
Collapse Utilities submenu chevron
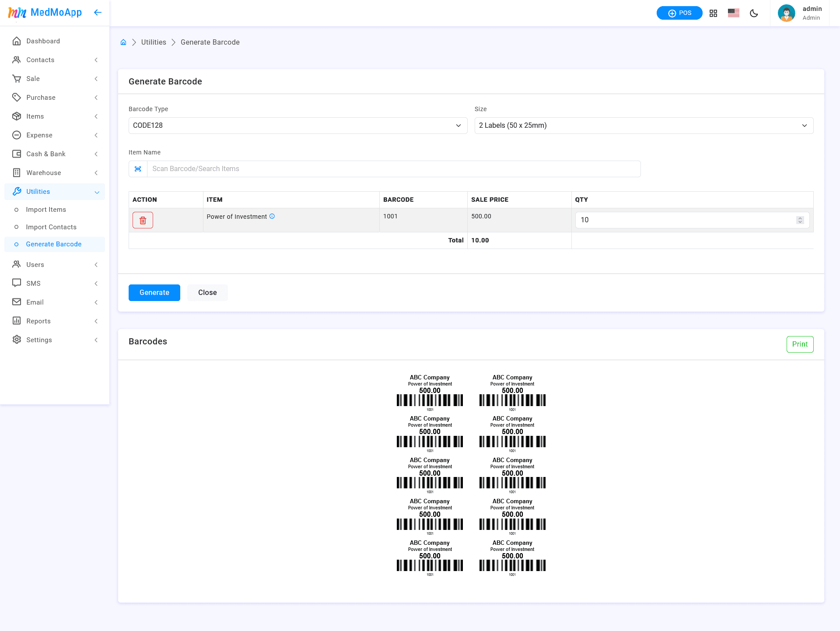97,192
